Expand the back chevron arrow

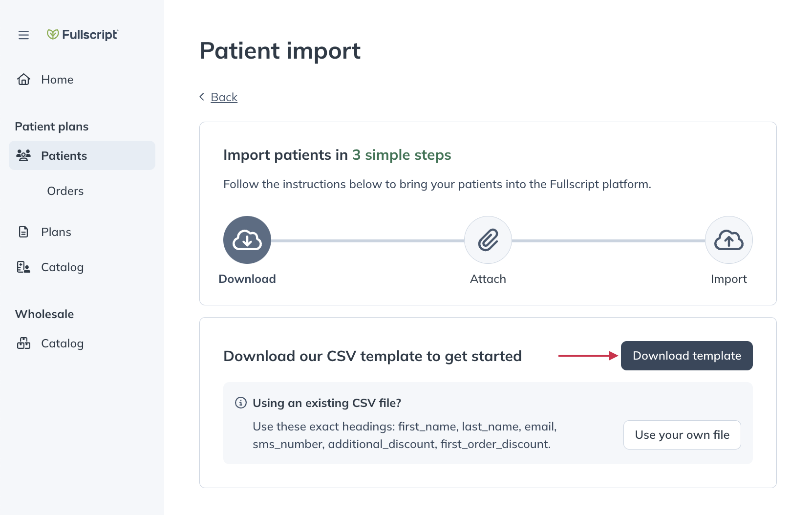click(x=202, y=97)
